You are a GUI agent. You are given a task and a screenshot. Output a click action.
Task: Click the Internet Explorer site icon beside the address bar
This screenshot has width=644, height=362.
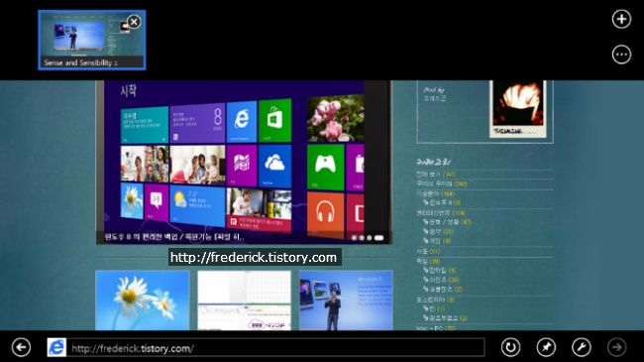(56, 347)
